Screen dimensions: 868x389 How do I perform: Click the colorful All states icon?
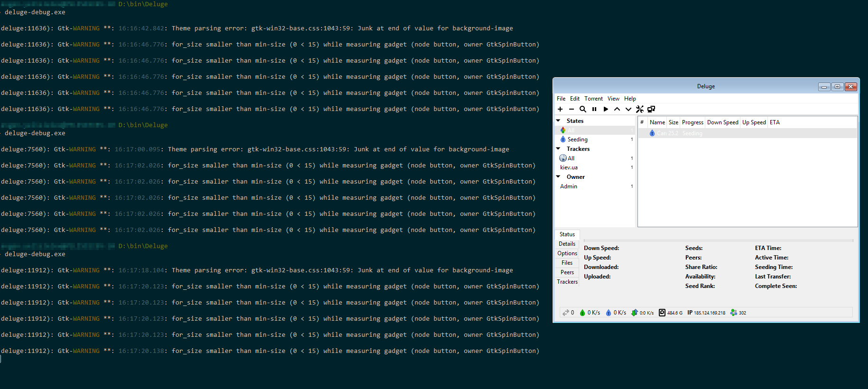(x=563, y=130)
